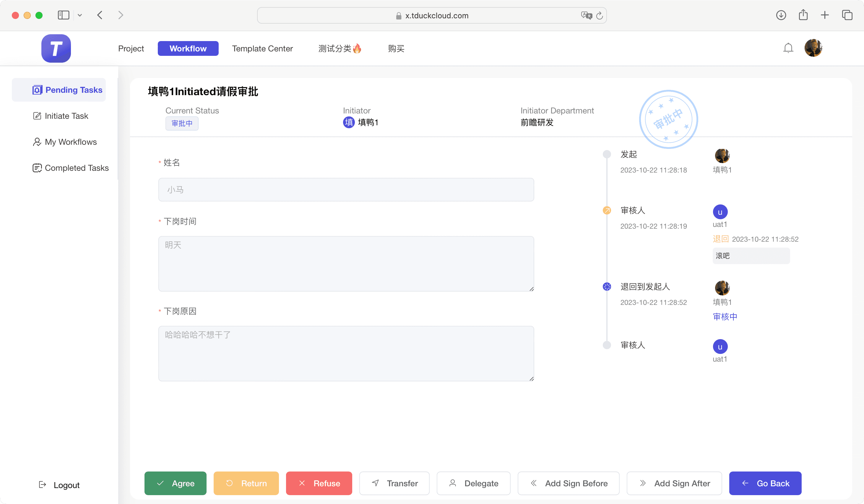Click Safari's translate page icon
The image size is (864, 504).
click(586, 15)
